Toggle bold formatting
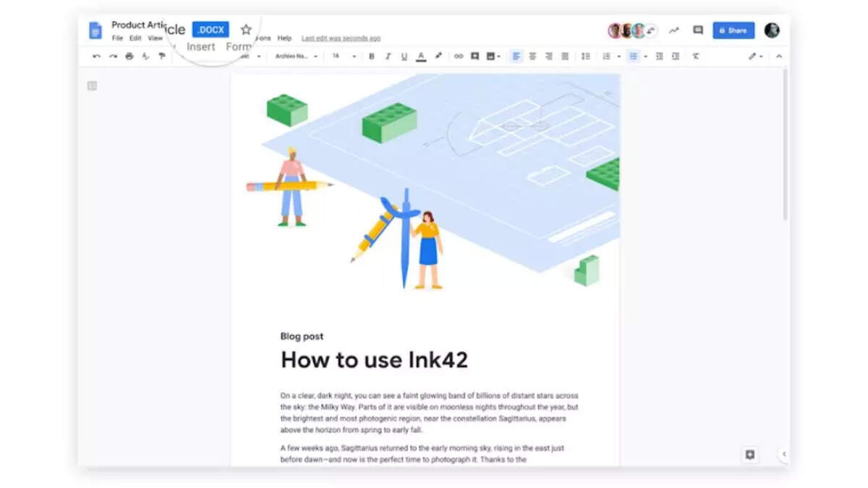Viewport: 868px width, 488px height. [x=372, y=56]
